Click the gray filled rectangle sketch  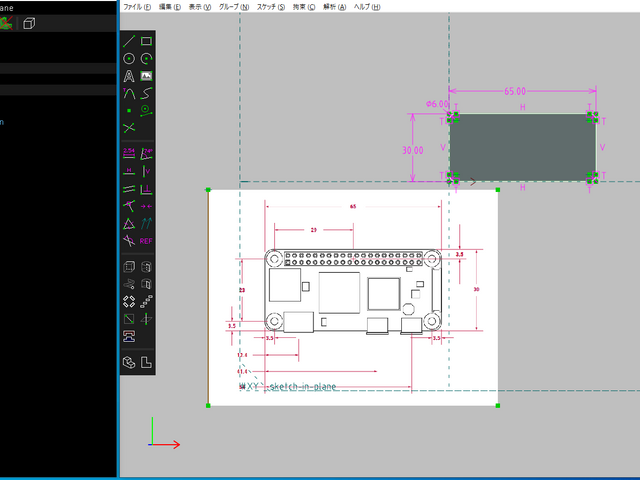pos(522,147)
